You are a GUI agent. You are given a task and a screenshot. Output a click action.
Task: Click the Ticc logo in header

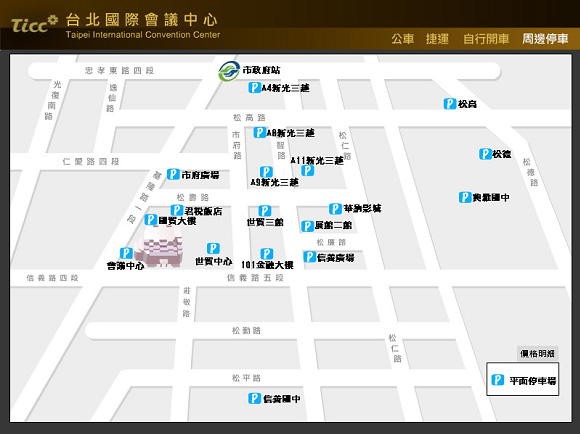point(35,24)
